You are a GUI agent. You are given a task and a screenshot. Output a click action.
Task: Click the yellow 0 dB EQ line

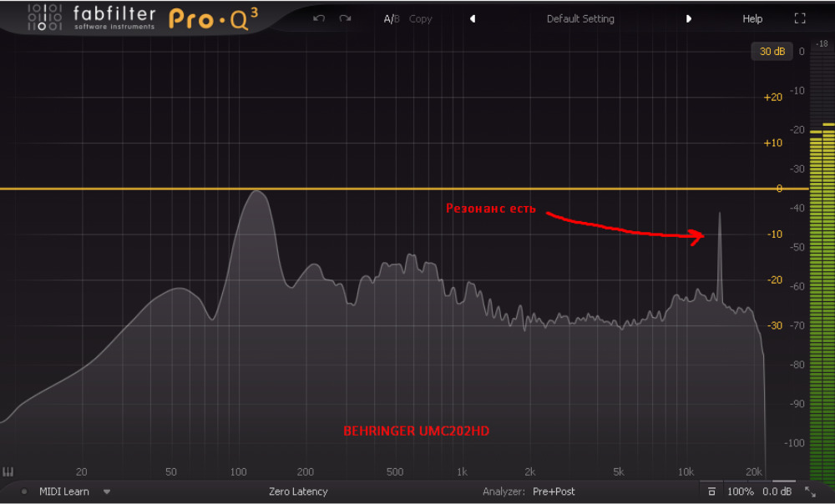(405, 189)
